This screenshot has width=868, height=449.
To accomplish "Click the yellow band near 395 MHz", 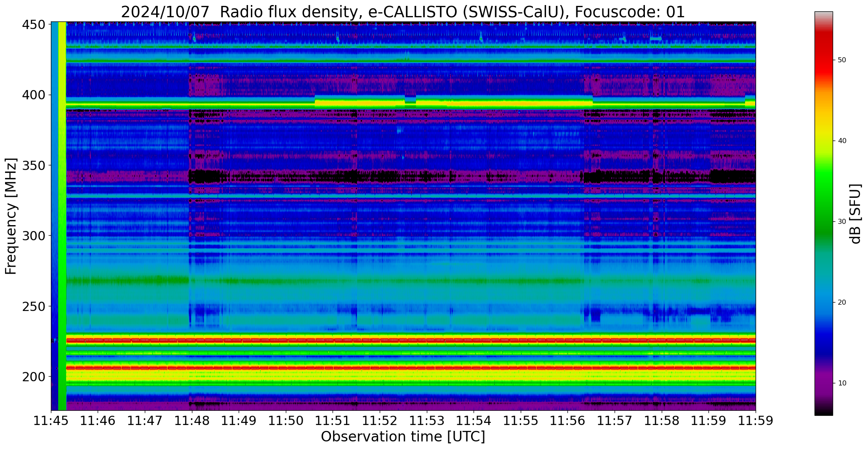I will coord(411,104).
